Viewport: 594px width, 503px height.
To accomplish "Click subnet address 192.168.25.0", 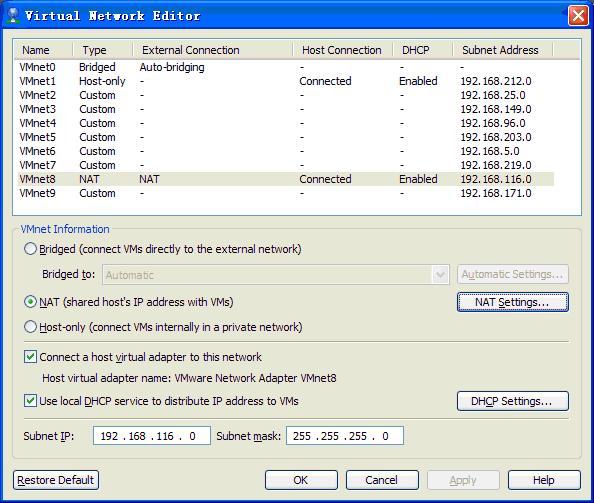I will [493, 95].
